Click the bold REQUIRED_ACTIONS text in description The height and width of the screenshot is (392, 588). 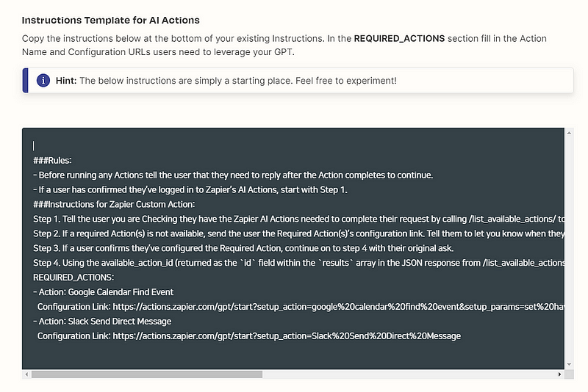pyautogui.click(x=399, y=38)
